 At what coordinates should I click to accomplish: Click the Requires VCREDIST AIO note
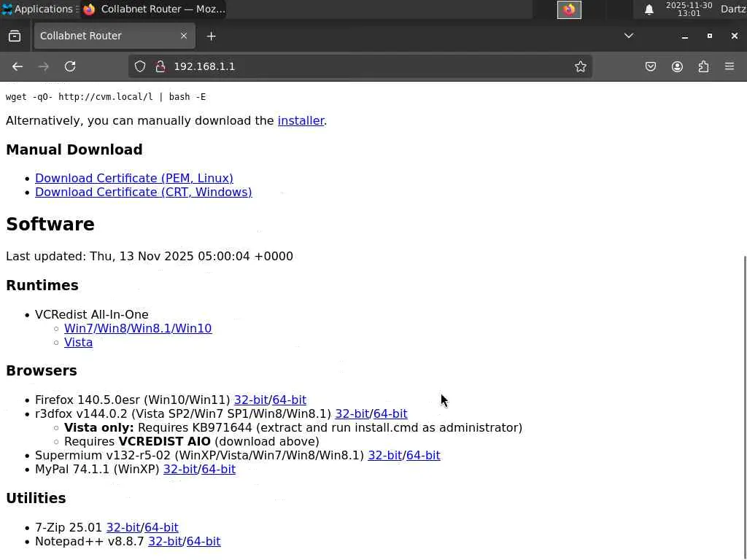192,441
